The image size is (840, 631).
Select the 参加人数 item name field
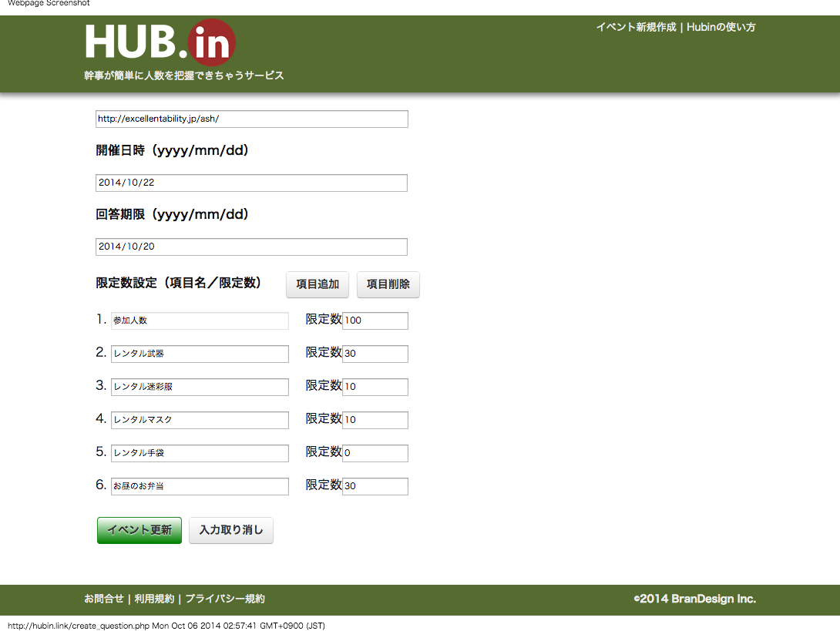[200, 321]
